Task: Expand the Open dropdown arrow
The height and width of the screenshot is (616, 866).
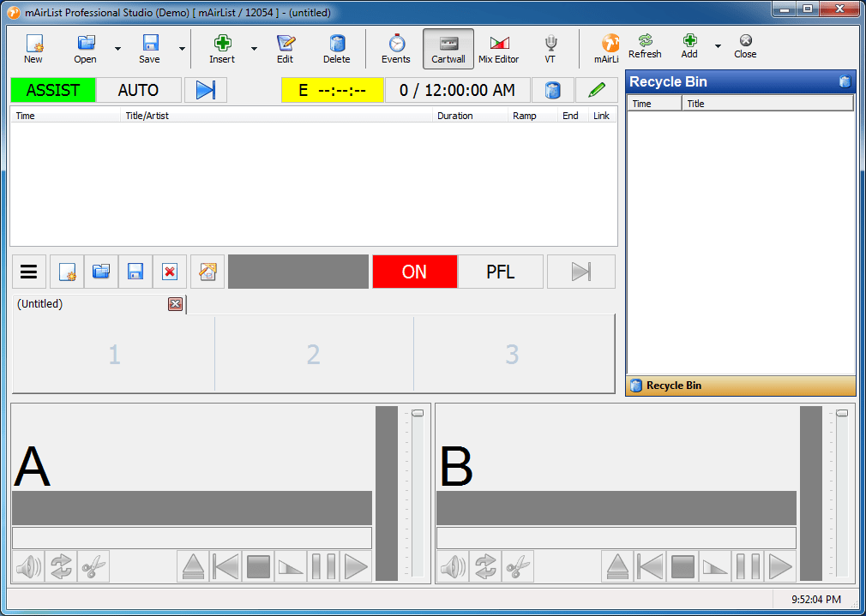Action: click(x=117, y=49)
